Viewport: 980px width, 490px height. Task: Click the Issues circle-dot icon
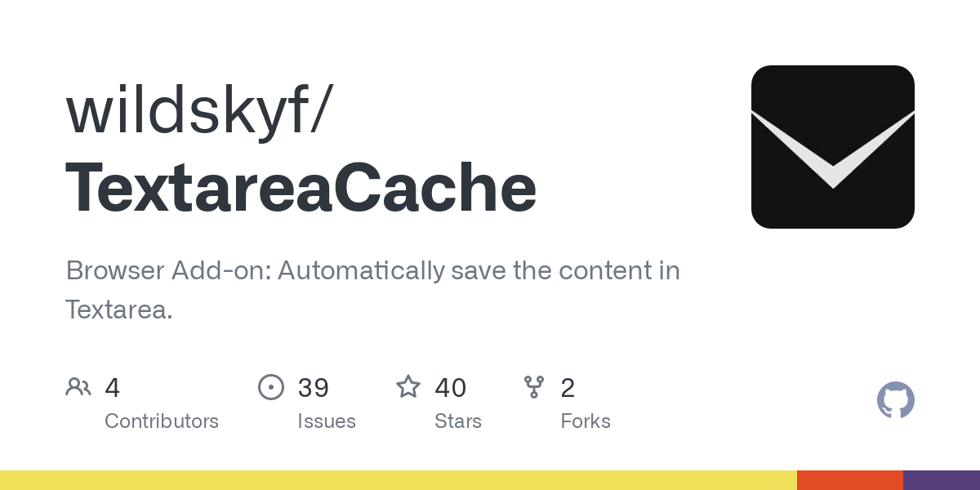click(x=270, y=387)
